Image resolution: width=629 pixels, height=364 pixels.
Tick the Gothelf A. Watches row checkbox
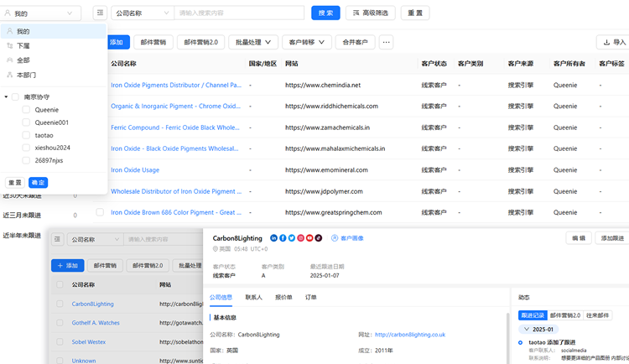click(x=60, y=323)
